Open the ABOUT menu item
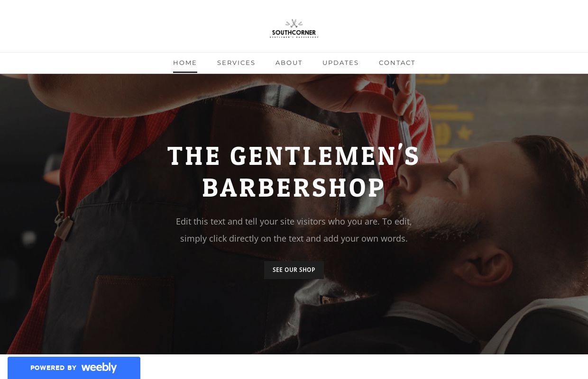The height and width of the screenshot is (379, 588). tap(289, 63)
